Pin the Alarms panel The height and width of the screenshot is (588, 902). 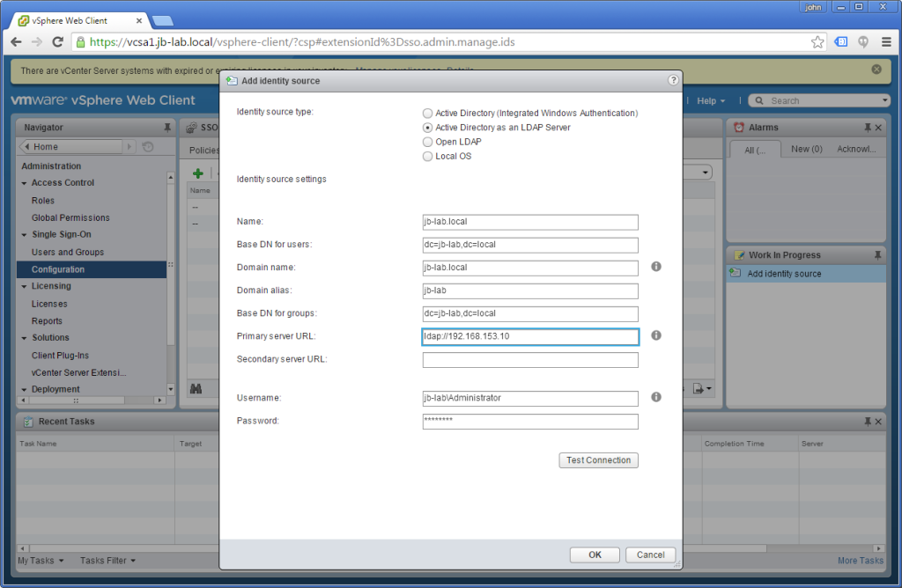[868, 128]
